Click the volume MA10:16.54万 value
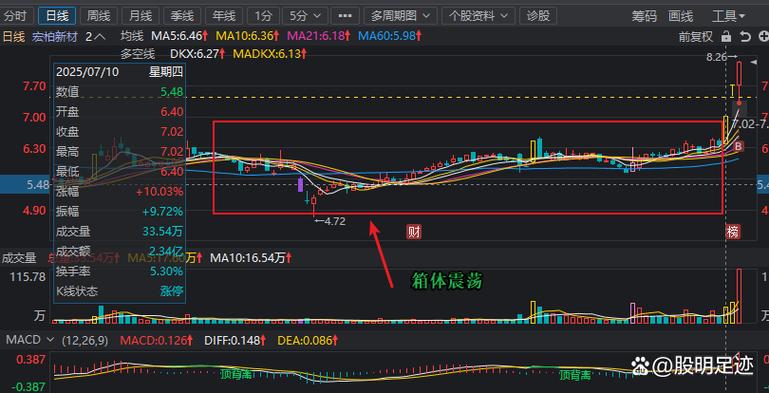The height and width of the screenshot is (393, 769). [x=252, y=257]
